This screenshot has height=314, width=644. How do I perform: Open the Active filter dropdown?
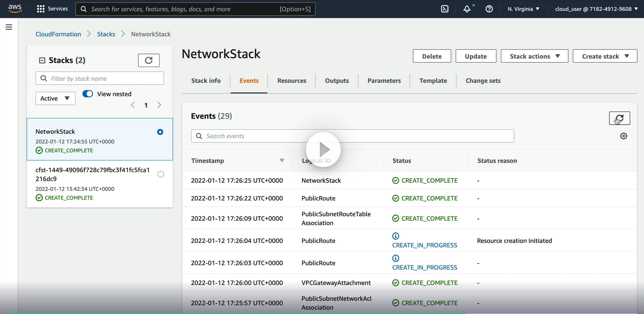(x=55, y=98)
